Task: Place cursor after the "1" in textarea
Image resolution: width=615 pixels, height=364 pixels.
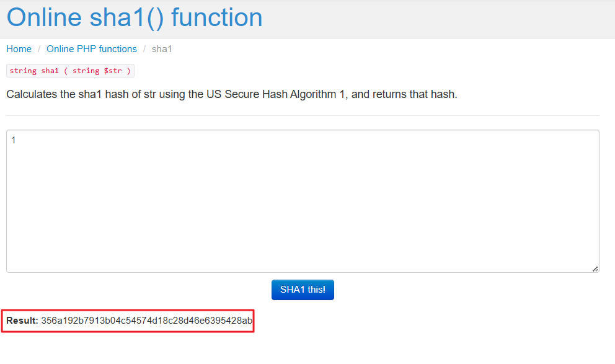Action: coord(16,140)
